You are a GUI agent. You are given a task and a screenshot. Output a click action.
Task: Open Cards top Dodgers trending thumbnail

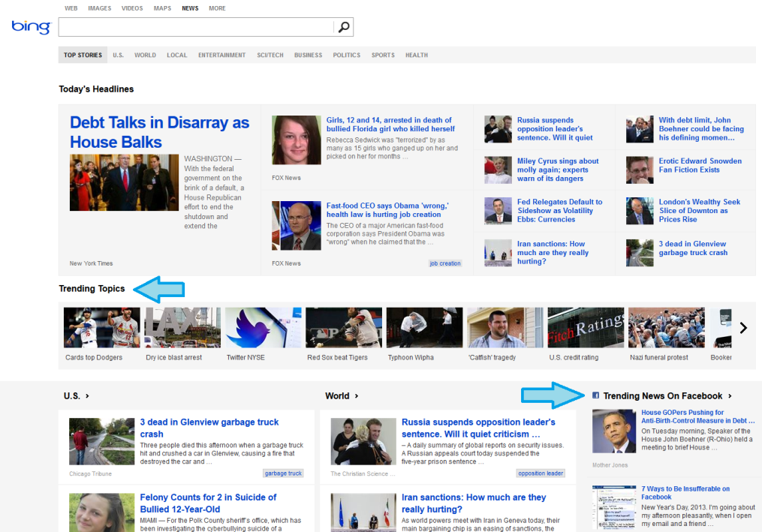[x=101, y=327]
